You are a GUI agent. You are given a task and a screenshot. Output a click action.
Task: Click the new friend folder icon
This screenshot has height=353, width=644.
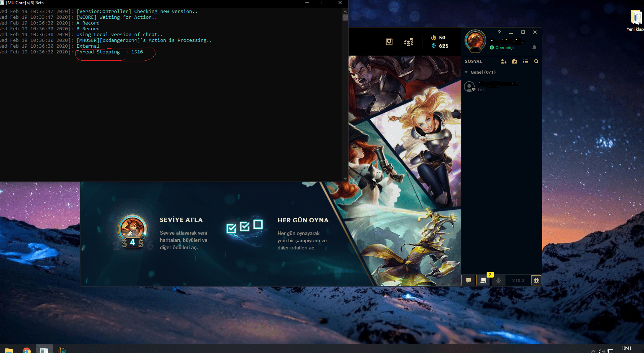click(x=515, y=61)
